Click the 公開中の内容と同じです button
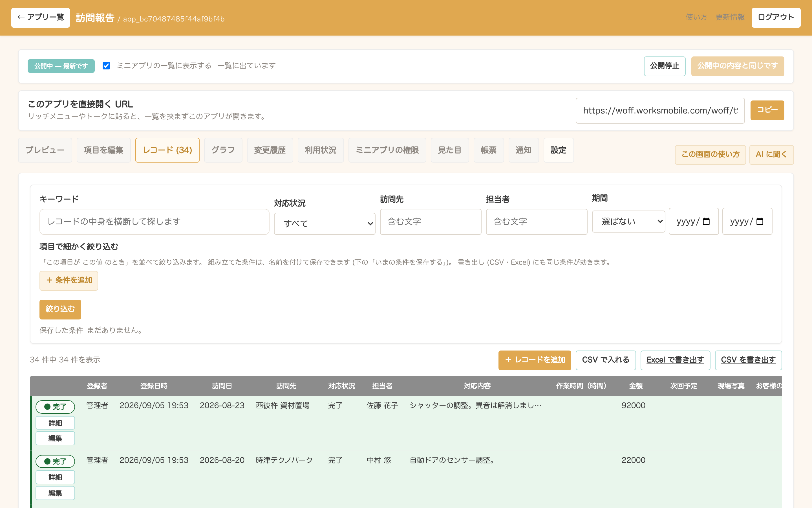812x508 pixels. [x=737, y=66]
